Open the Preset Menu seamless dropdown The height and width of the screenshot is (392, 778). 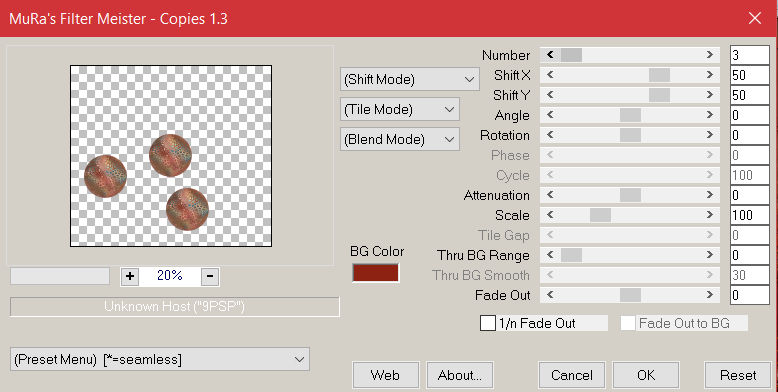(x=160, y=359)
